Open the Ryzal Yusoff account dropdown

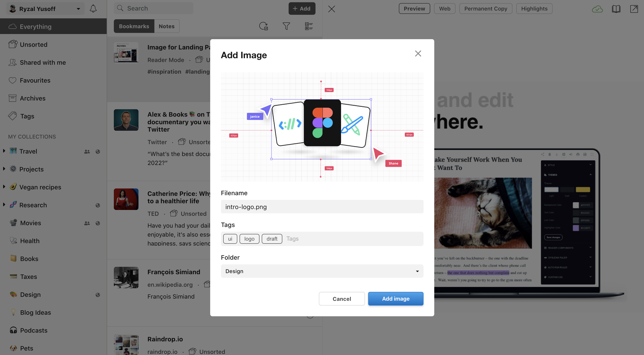coord(45,9)
